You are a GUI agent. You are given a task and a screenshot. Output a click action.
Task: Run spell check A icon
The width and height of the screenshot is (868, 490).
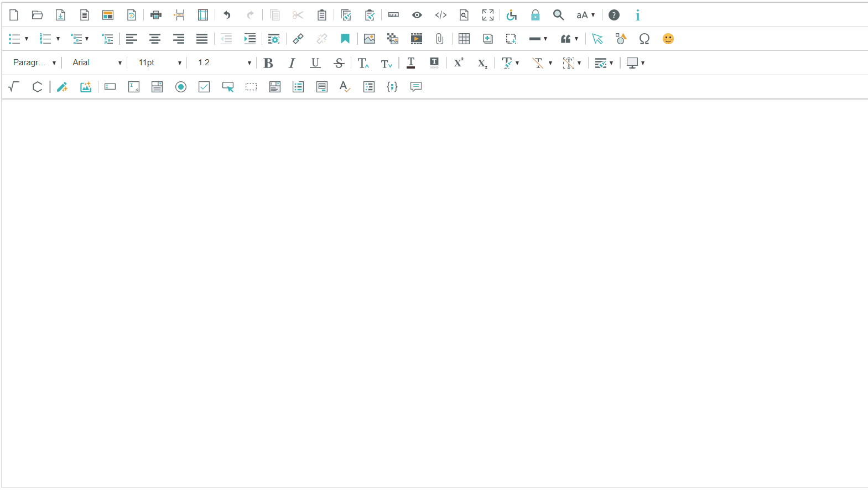345,87
